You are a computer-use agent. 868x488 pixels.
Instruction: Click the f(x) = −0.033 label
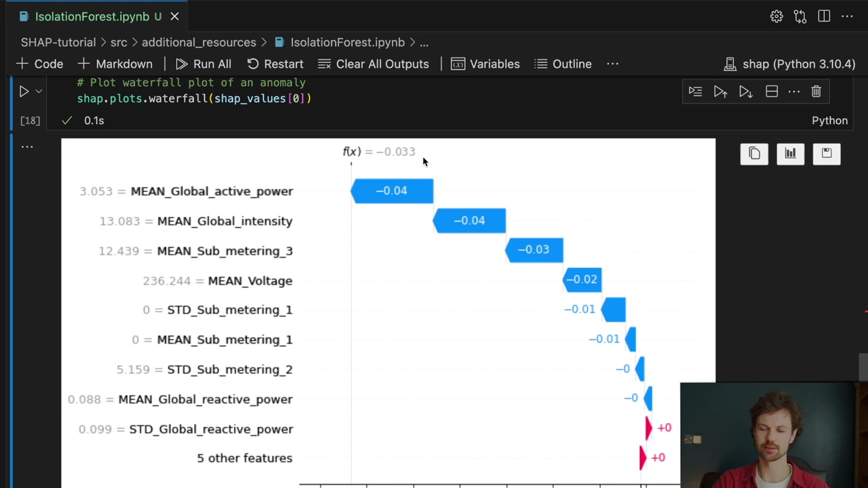[x=379, y=152]
